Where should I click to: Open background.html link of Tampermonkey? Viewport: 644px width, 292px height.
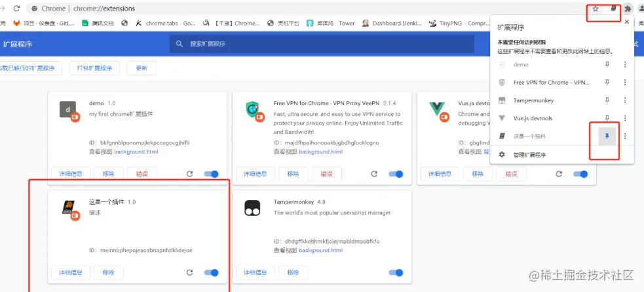click(321, 251)
